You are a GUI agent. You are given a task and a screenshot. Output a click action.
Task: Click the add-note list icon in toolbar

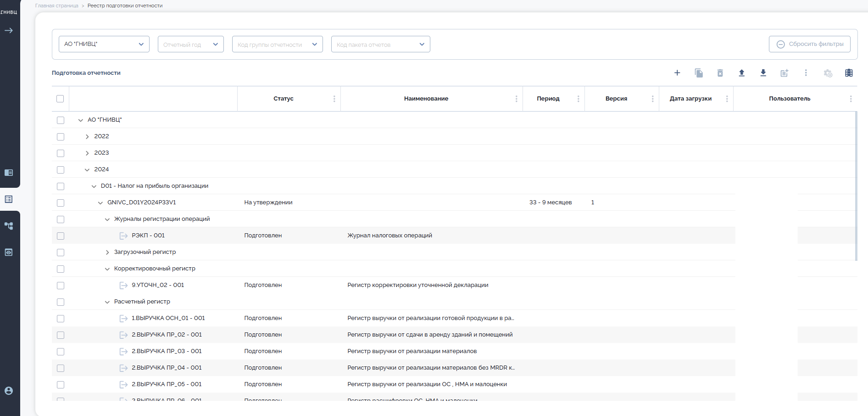[785, 73]
